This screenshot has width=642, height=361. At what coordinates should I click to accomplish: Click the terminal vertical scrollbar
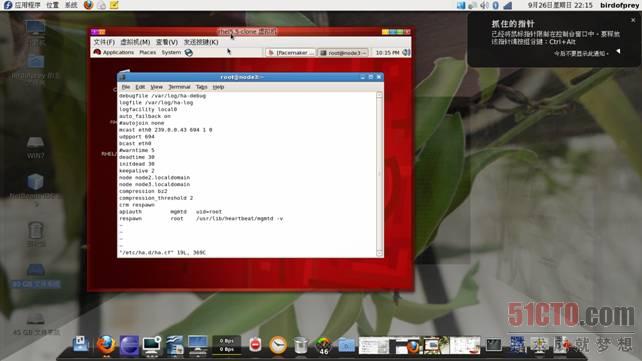coord(379,174)
